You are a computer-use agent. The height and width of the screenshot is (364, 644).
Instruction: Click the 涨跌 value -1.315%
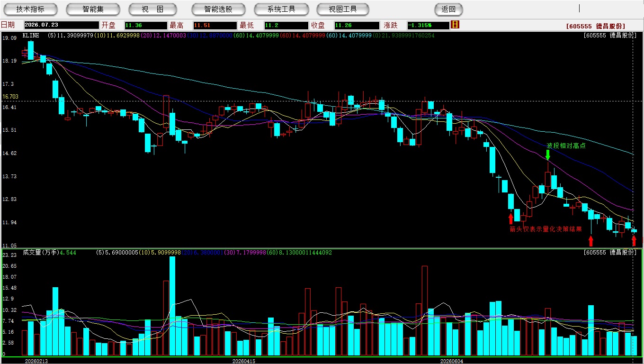point(429,25)
